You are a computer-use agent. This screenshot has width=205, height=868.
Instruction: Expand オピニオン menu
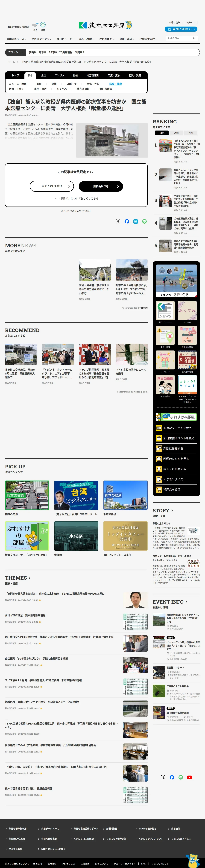tap(107, 39)
